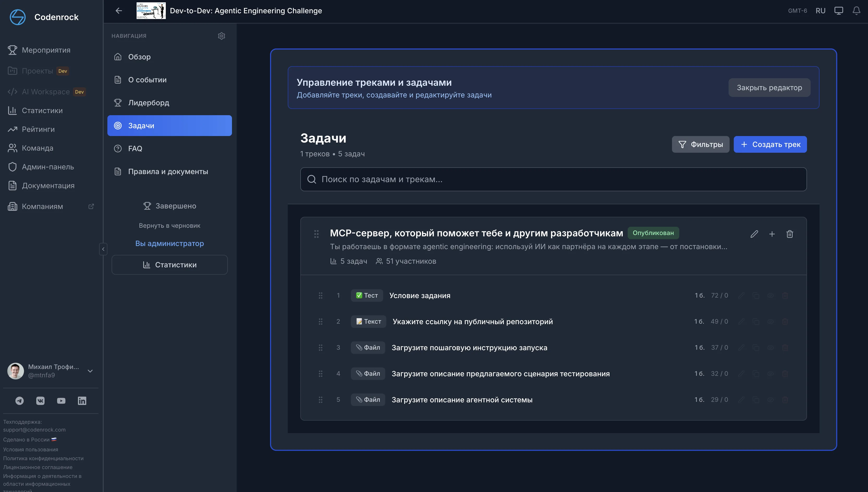Open the Лидерборд navigation item
This screenshot has height=492, width=868.
149,103
